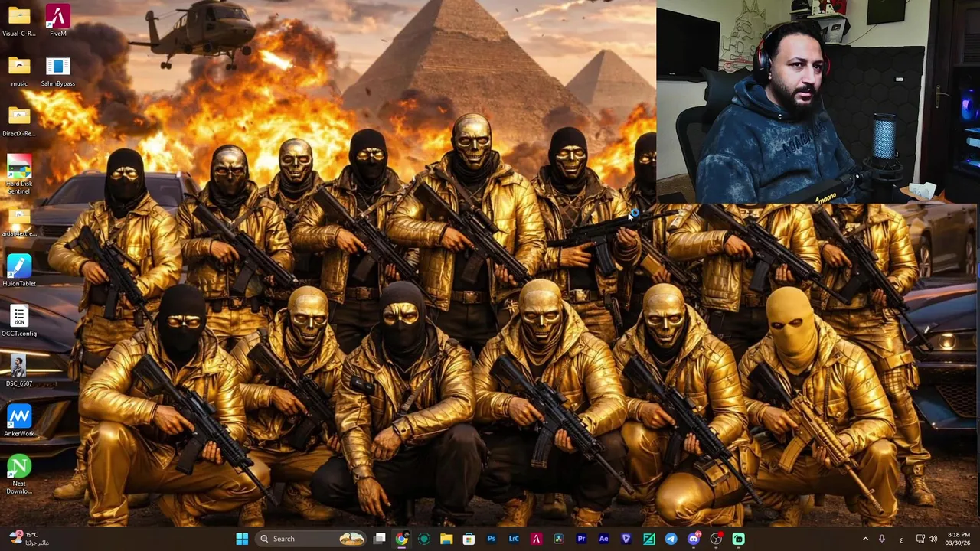The width and height of the screenshot is (980, 551).
Task: Open the music folder on desktop
Action: pos(19,71)
